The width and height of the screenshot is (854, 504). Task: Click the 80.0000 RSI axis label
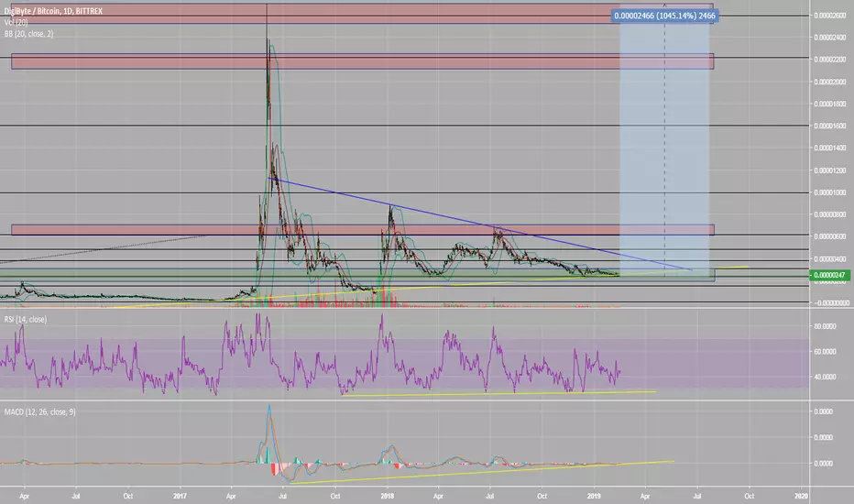tap(825, 326)
